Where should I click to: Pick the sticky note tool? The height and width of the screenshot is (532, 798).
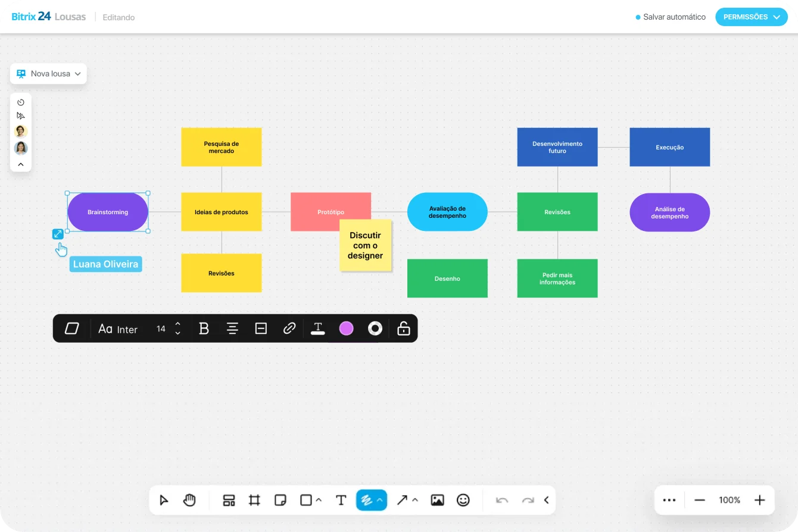(x=280, y=500)
